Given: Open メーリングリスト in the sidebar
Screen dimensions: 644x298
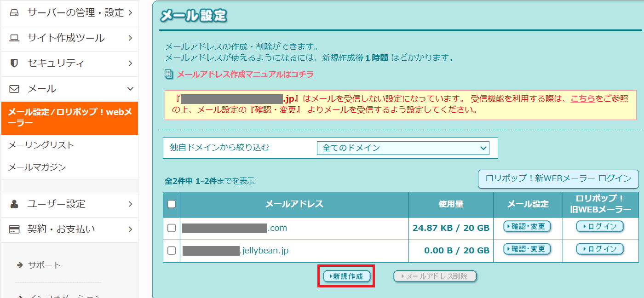Looking at the screenshot, I should (x=41, y=145).
